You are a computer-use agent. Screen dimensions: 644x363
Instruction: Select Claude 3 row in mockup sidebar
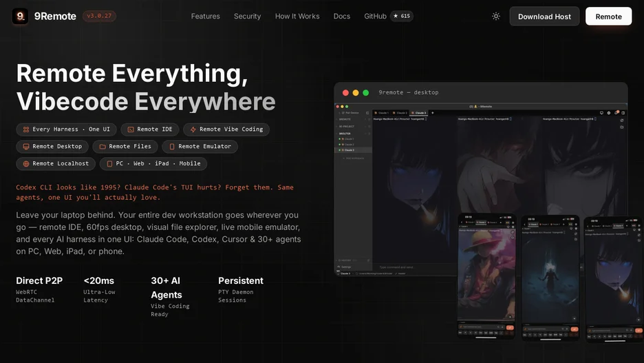(x=353, y=150)
